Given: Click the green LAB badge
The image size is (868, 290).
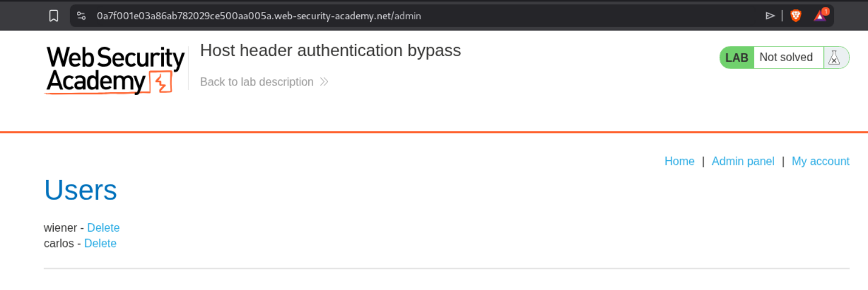Looking at the screenshot, I should (736, 57).
